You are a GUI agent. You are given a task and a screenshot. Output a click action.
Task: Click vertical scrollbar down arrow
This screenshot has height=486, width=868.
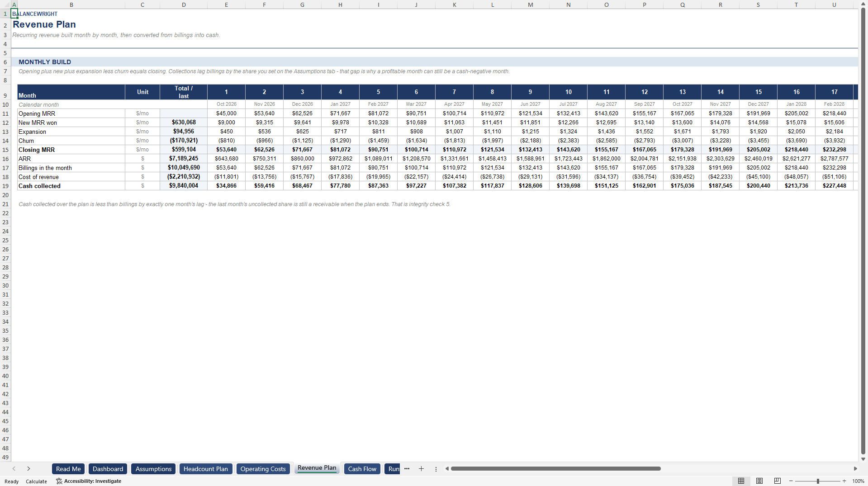pos(863,459)
